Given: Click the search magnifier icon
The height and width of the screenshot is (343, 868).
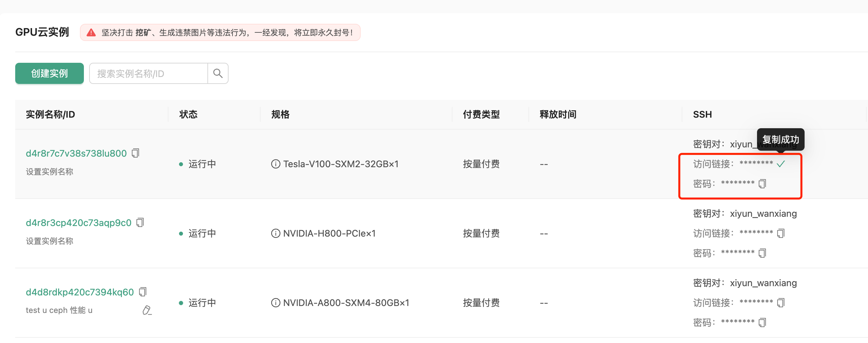Looking at the screenshot, I should tap(218, 73).
